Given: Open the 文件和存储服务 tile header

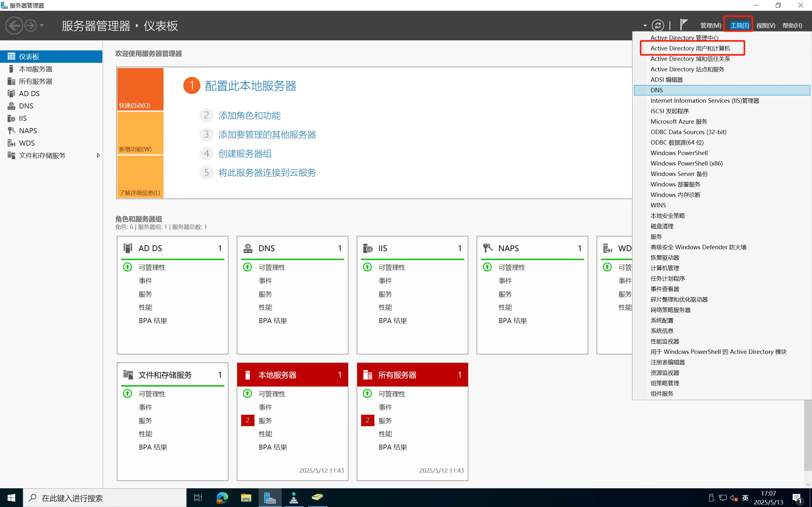Looking at the screenshot, I should coord(173,374).
